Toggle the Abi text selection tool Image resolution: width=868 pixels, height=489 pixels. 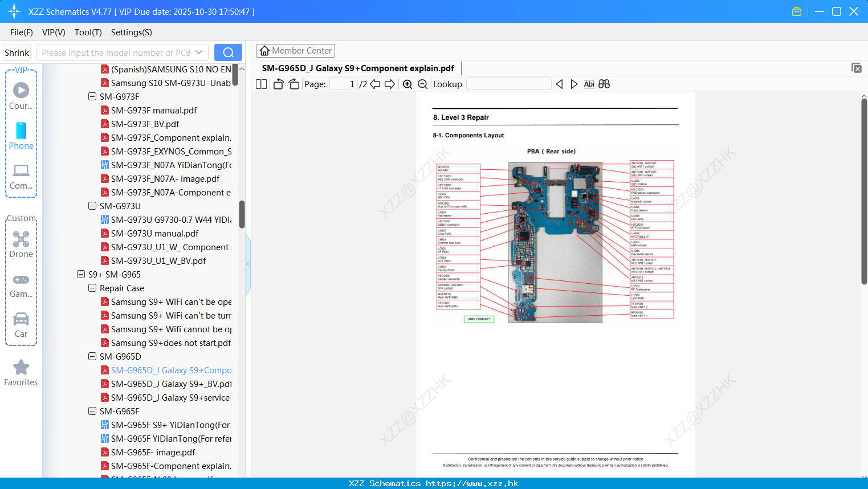pos(589,84)
